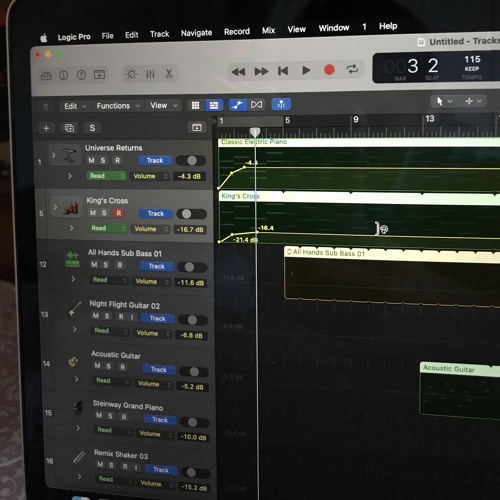Click All Hands Sub Bass 01 waveform icon
The image size is (500, 500).
[x=72, y=259]
